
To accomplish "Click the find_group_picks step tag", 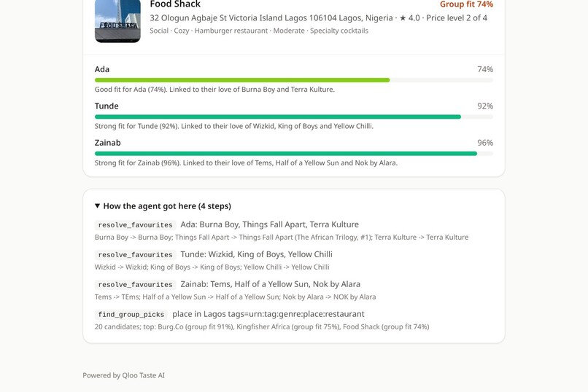I will click(x=131, y=315).
